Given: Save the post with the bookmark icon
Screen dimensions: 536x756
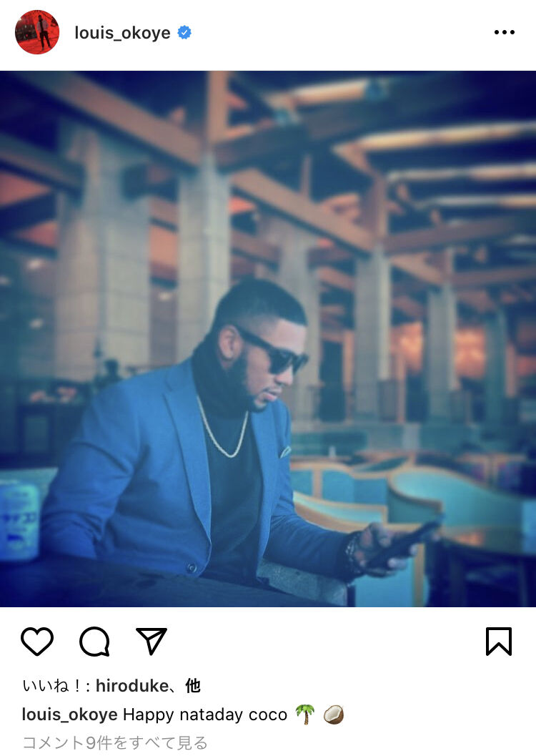Looking at the screenshot, I should (498, 642).
